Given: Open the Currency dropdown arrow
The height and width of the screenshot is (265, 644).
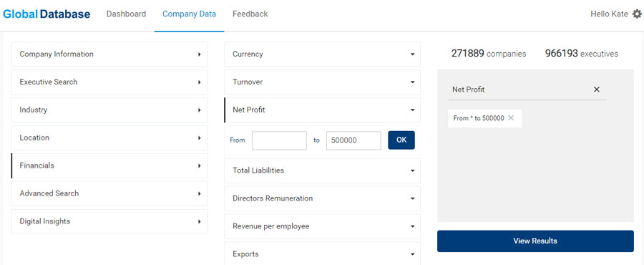Looking at the screenshot, I should 412,54.
